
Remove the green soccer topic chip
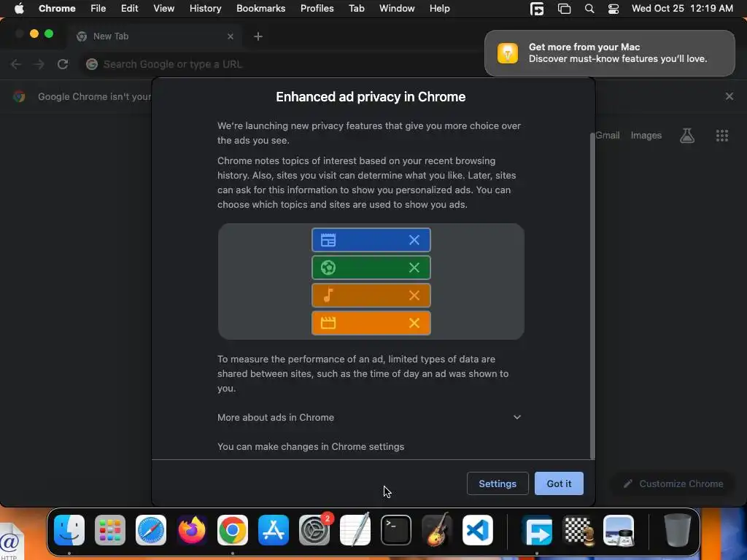click(x=414, y=268)
